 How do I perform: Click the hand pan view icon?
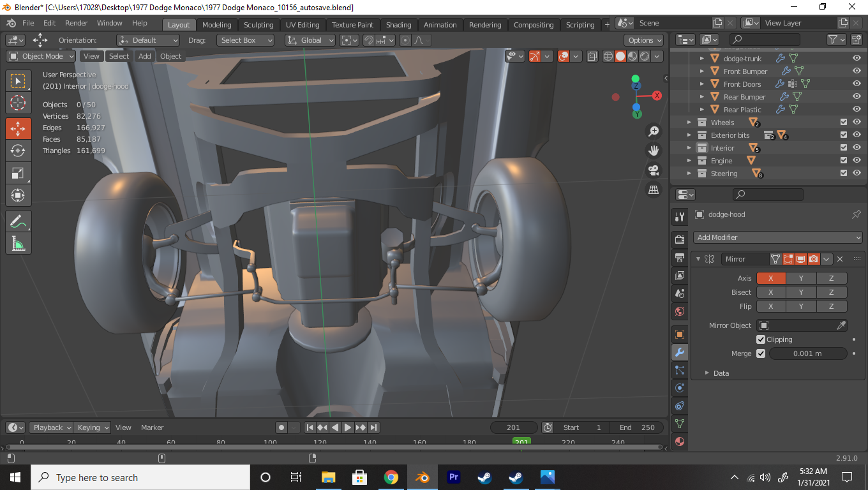coord(653,151)
